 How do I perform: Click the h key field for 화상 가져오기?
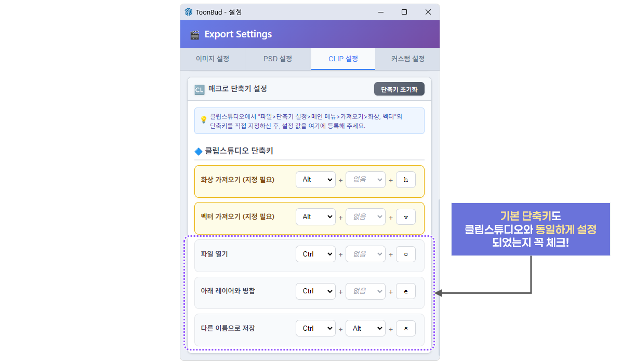point(406,179)
